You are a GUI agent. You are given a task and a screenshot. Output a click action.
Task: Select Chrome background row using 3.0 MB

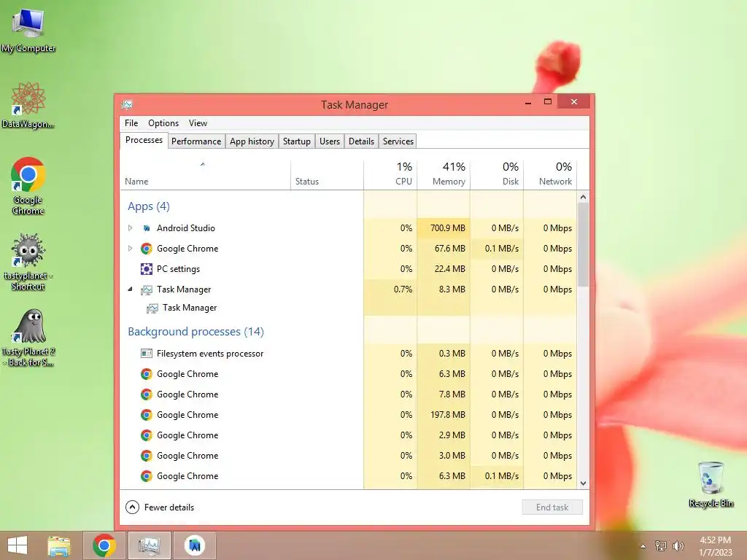tap(349, 456)
